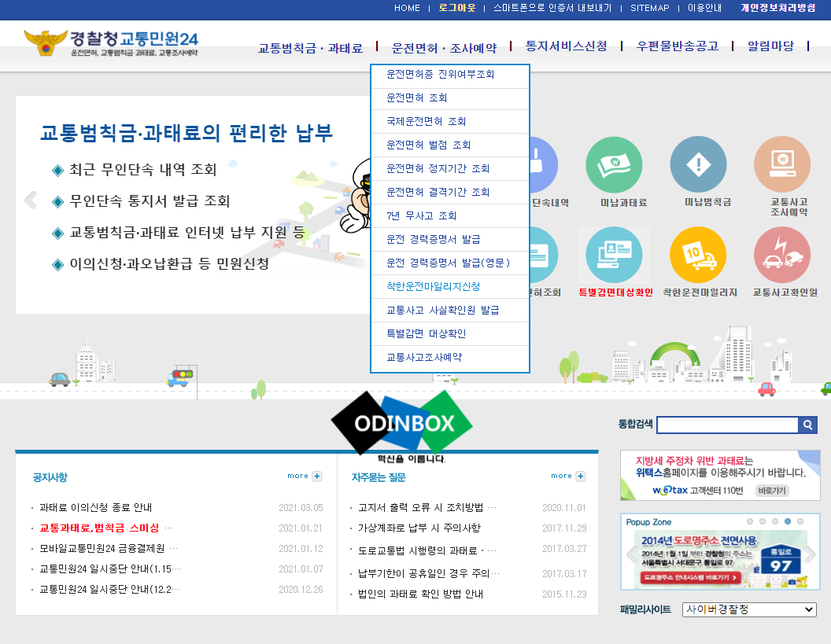Open the 우편물반송공고 main menu
This screenshot has width=831, height=644.
678,46
